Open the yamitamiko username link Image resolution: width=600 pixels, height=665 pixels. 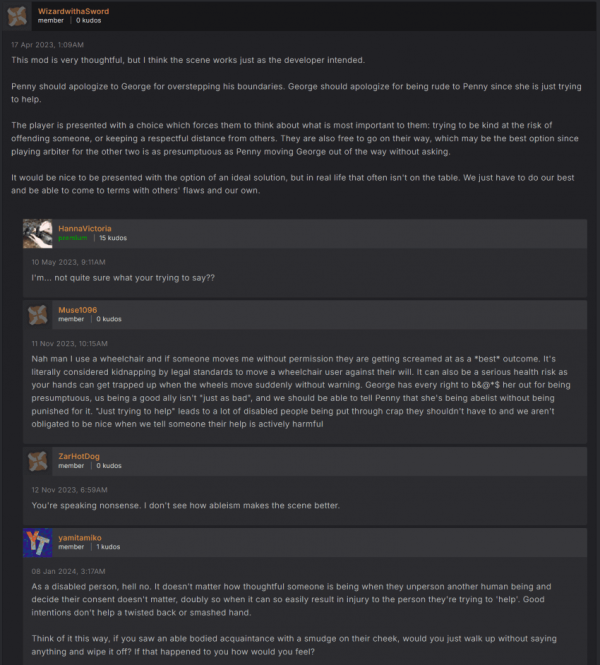point(80,538)
